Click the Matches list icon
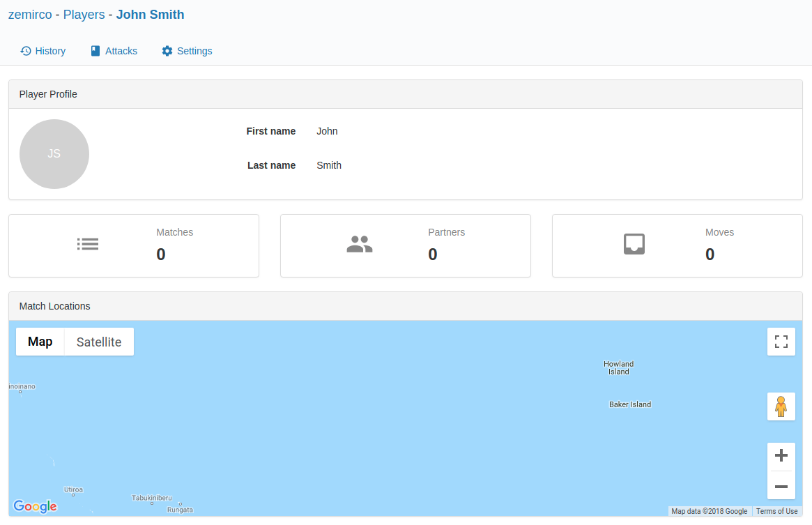This screenshot has height=525, width=812. [88, 244]
